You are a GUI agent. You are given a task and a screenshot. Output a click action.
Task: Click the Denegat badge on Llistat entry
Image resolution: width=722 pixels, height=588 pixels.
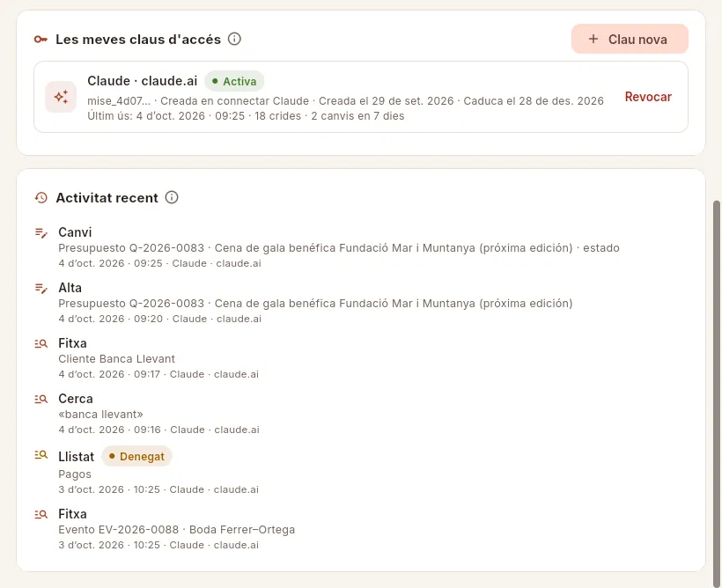(x=136, y=456)
